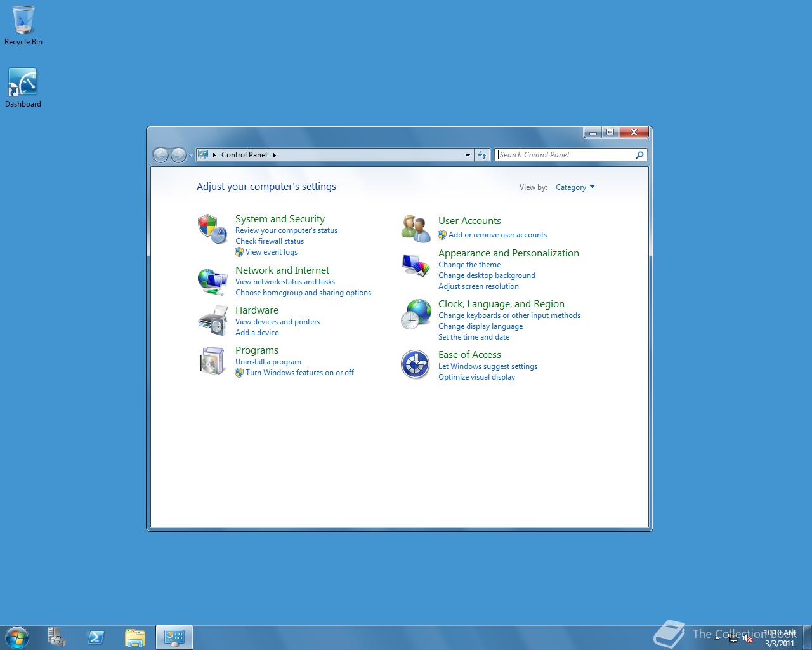Viewport: 812px width, 650px height.
Task: Click the muted volume tray icon
Action: 748,639
